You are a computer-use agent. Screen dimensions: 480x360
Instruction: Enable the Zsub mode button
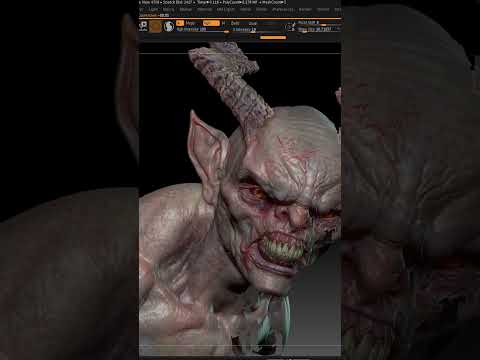[x=253, y=23]
